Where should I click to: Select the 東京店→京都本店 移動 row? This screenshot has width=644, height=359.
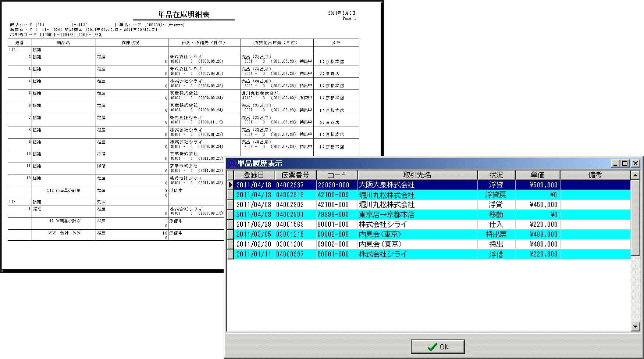pos(386,215)
